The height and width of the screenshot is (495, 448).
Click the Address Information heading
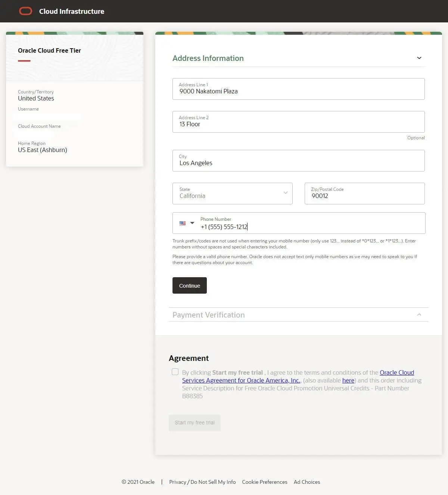tap(208, 58)
